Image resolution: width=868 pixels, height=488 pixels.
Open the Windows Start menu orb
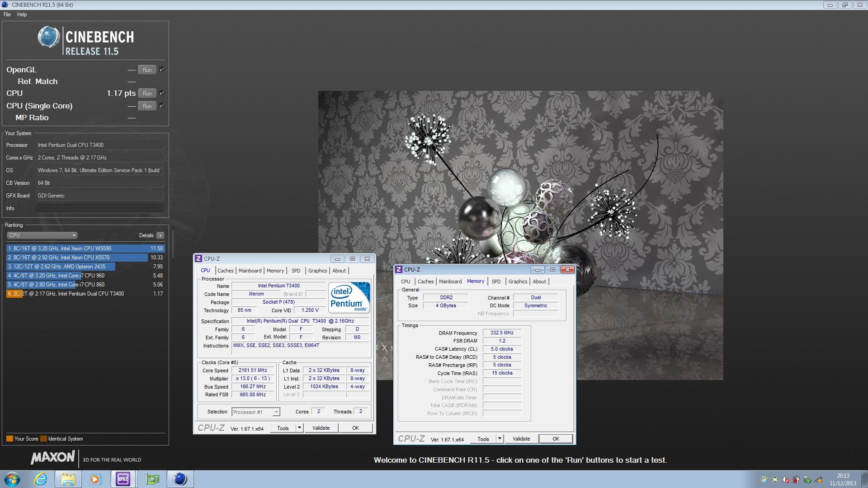pyautogui.click(x=12, y=479)
